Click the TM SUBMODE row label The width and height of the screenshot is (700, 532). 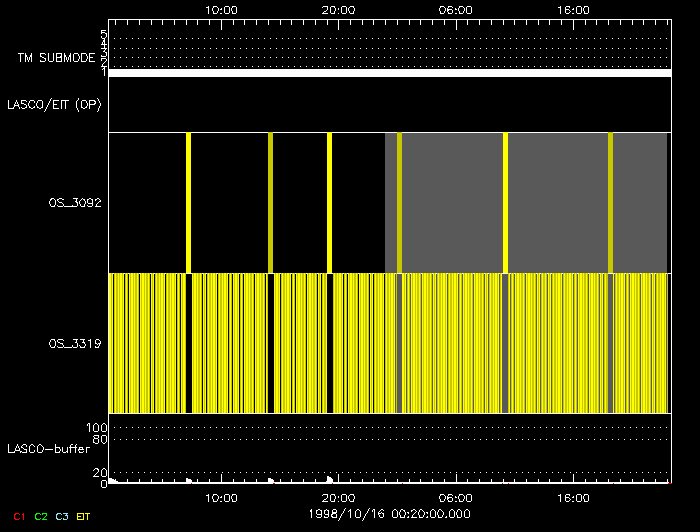click(x=56, y=58)
